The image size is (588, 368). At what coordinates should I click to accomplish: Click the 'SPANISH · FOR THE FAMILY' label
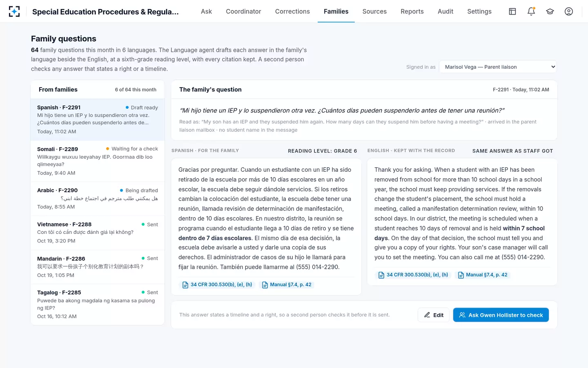pos(205,150)
